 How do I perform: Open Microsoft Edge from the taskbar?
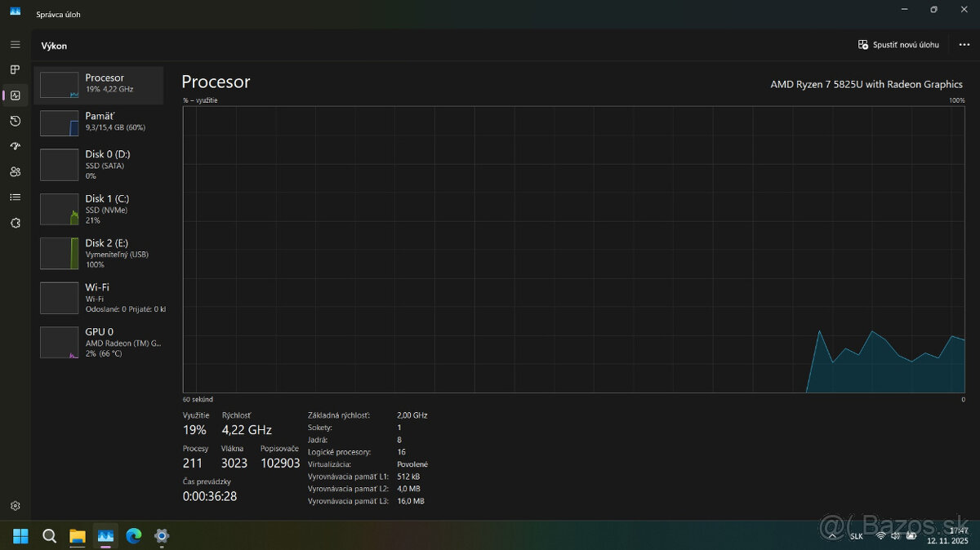(134, 536)
